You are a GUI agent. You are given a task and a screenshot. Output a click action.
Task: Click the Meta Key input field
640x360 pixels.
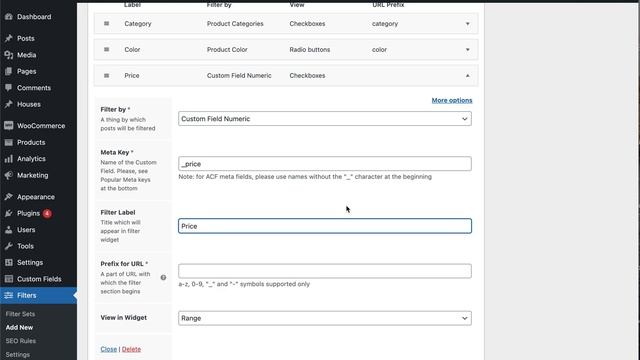pos(325,164)
